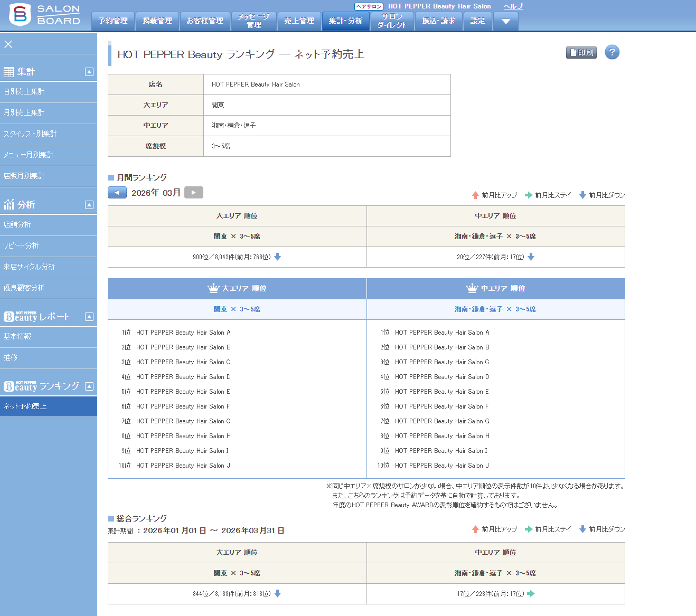Screen dimensions: 696x616
Task: Click 5位 Salon E in 大エリア list
Action: (176, 392)
